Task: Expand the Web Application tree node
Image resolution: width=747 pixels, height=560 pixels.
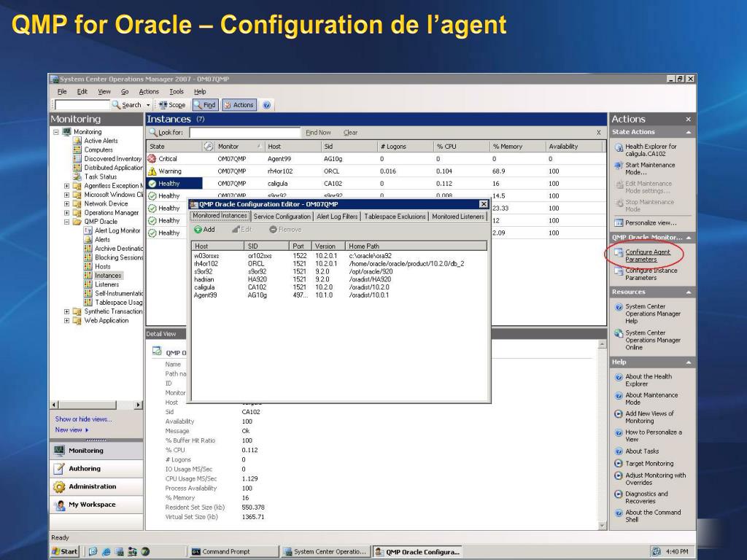Action: coord(66,321)
